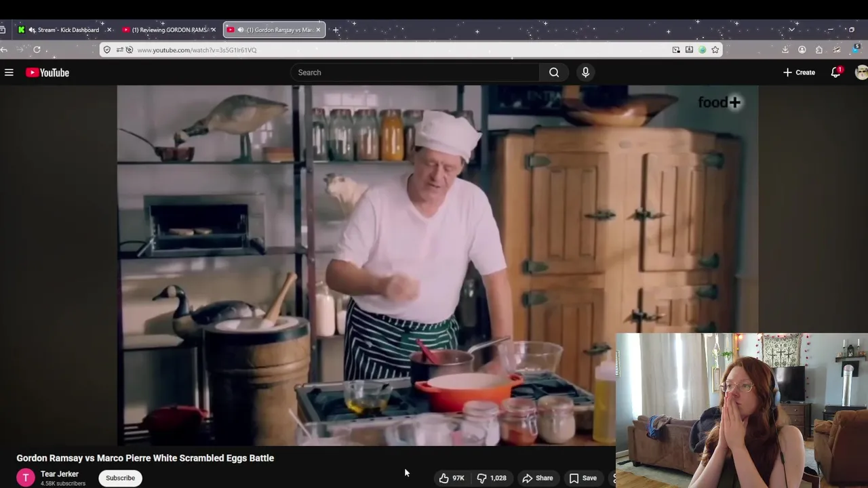Viewport: 868px width, 488px height.
Task: Switch to Stream - Kick Dashboard tab
Action: tap(64, 30)
